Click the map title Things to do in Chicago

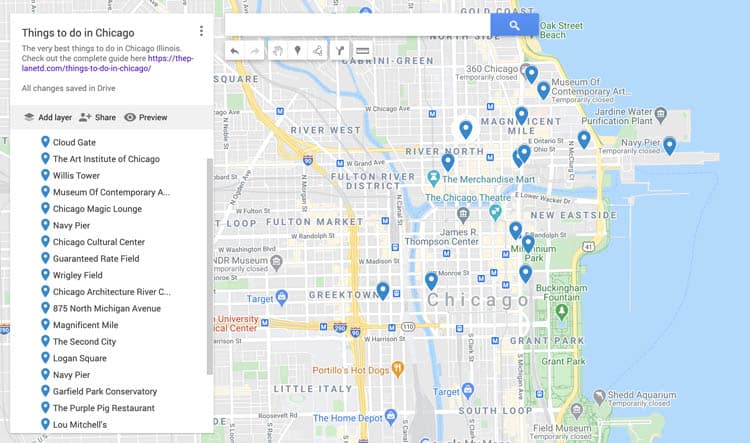(x=78, y=33)
